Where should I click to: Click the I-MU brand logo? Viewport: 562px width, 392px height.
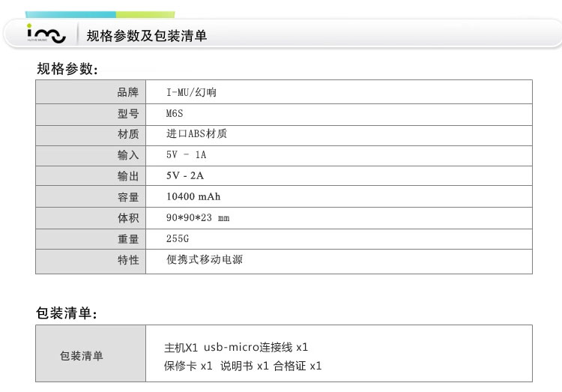[45, 34]
